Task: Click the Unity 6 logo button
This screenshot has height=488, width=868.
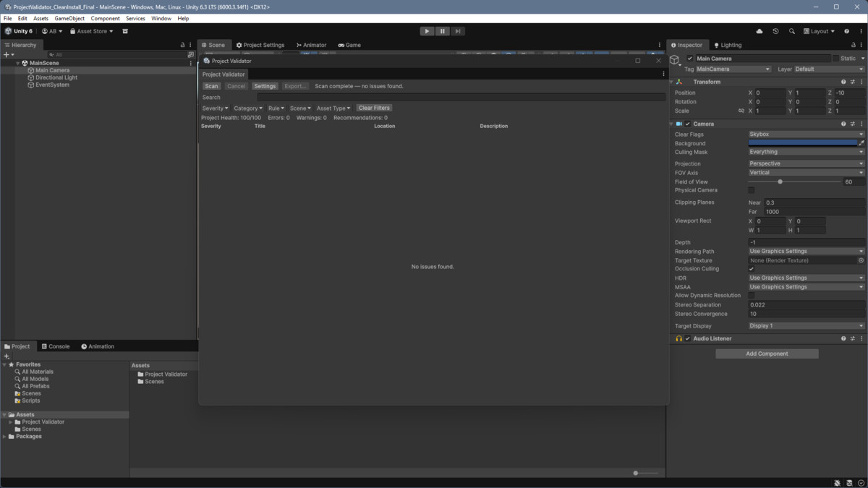Action: point(18,31)
